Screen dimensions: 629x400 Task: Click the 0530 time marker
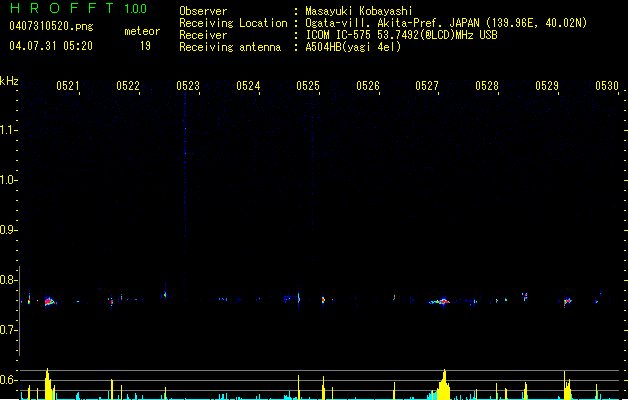607,85
